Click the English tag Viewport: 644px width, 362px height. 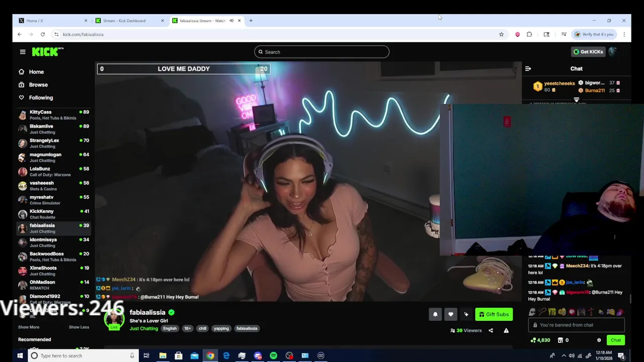170,328
